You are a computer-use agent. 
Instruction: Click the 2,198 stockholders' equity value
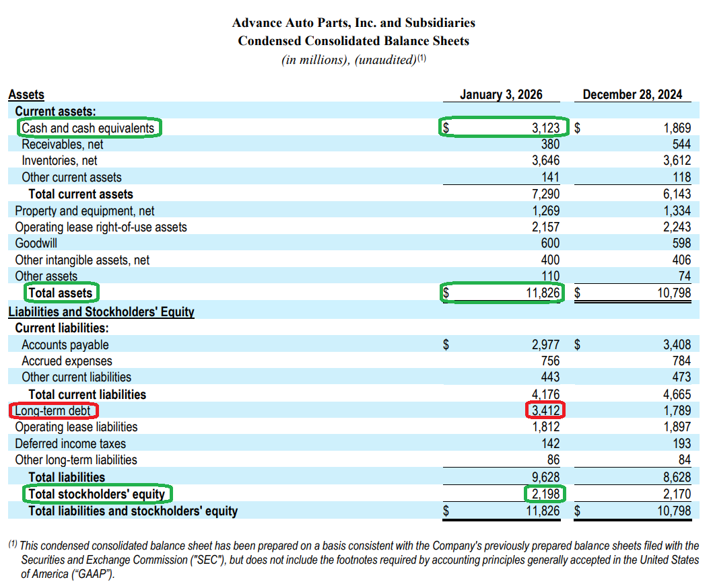point(545,494)
